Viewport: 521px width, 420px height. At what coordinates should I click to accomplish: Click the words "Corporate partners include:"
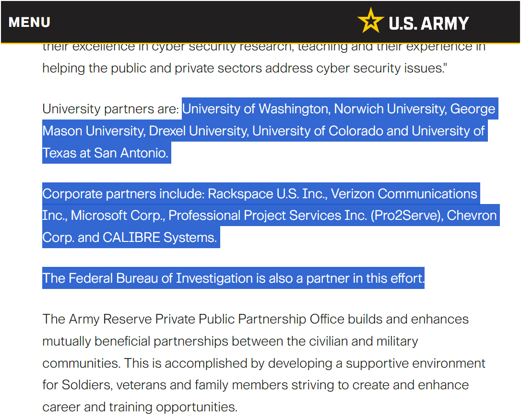click(123, 194)
